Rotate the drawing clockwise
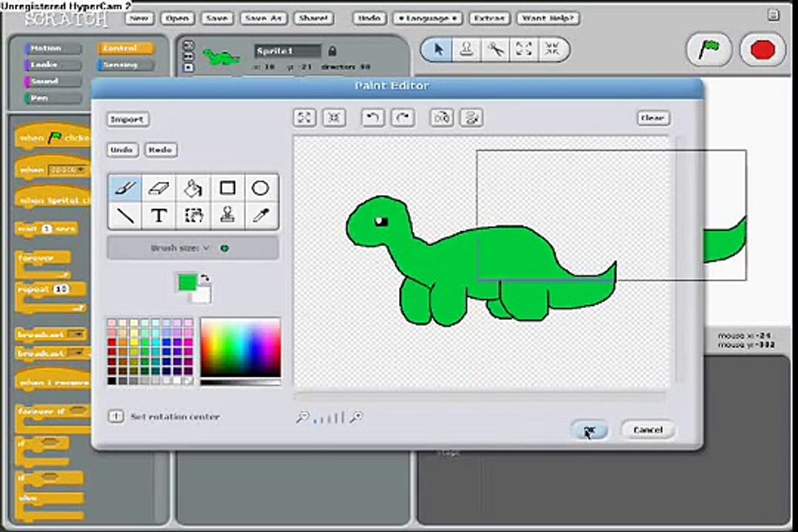 tap(403, 117)
